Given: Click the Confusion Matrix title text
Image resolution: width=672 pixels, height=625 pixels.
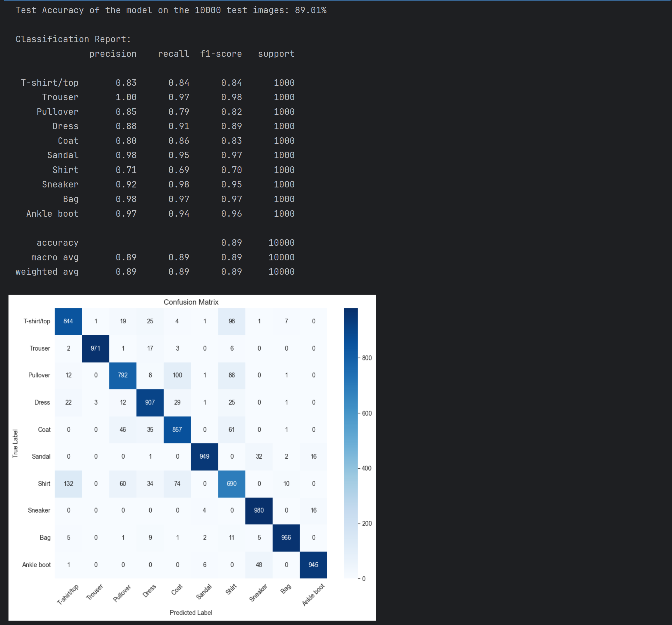Looking at the screenshot, I should click(191, 302).
